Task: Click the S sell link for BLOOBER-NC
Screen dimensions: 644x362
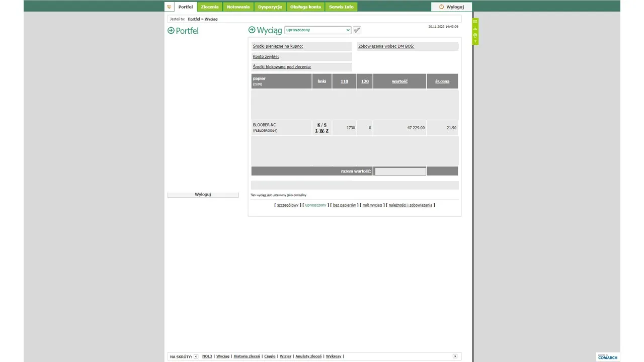Action: (x=325, y=125)
